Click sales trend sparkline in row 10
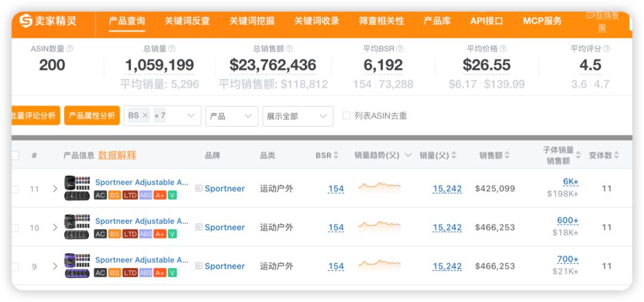The width and height of the screenshot is (644, 302). (379, 225)
